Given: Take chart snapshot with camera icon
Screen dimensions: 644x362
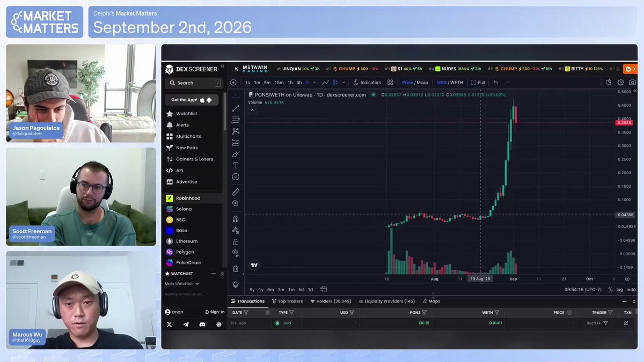Looking at the screenshot, I should click(x=633, y=83).
